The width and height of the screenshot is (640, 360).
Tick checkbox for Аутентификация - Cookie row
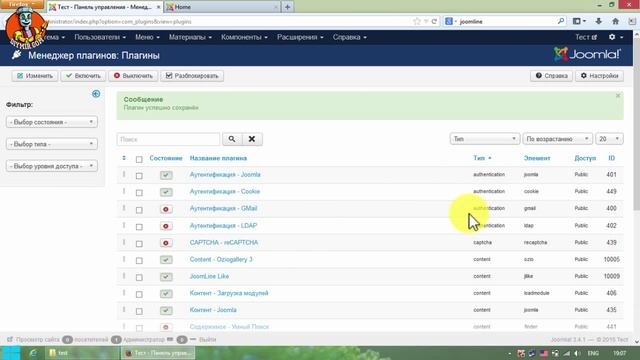point(139,193)
